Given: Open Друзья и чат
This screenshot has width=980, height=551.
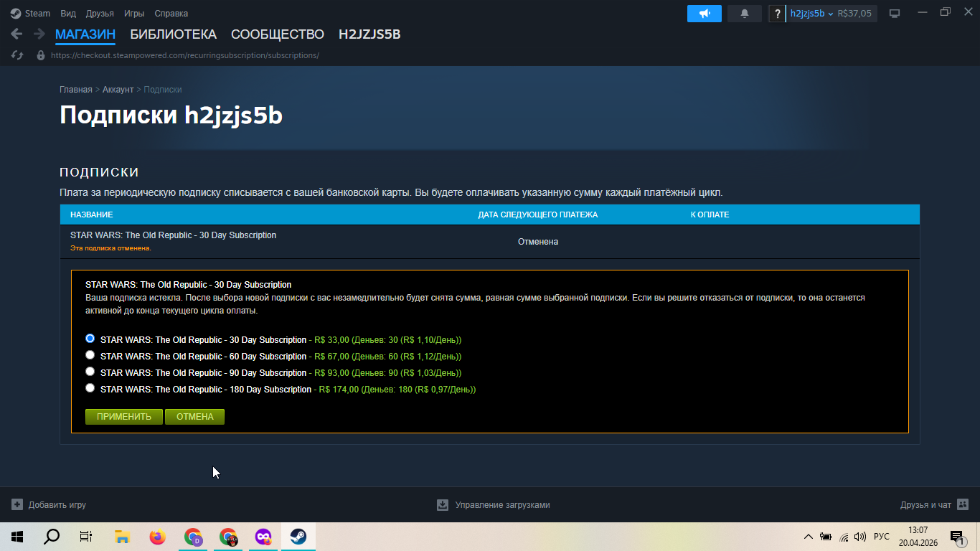Looking at the screenshot, I should [925, 505].
